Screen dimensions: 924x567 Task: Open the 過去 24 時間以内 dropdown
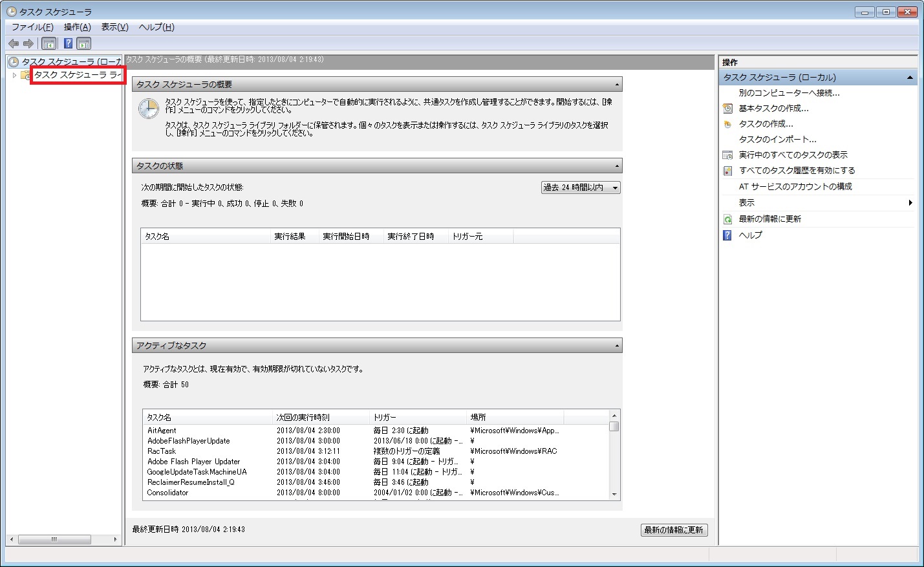581,187
